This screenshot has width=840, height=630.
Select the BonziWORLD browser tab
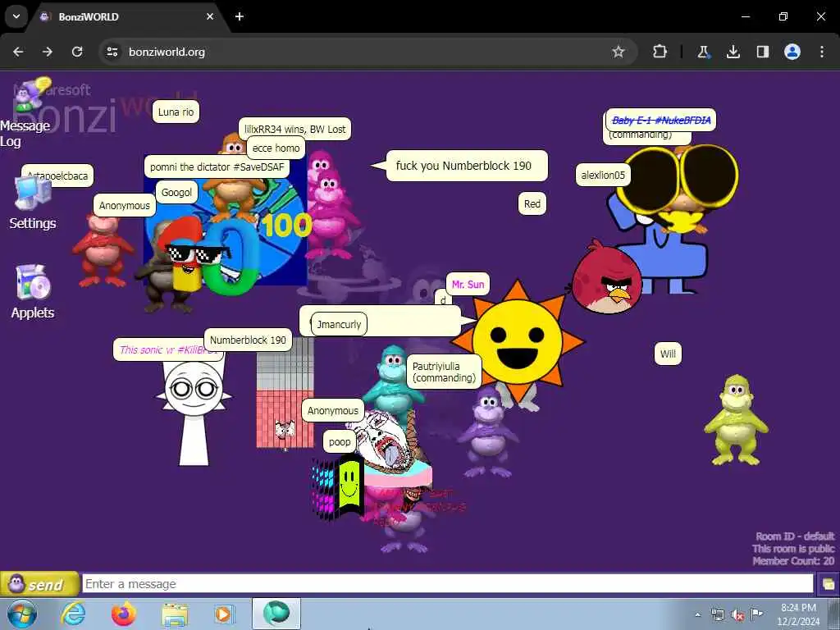point(129,16)
